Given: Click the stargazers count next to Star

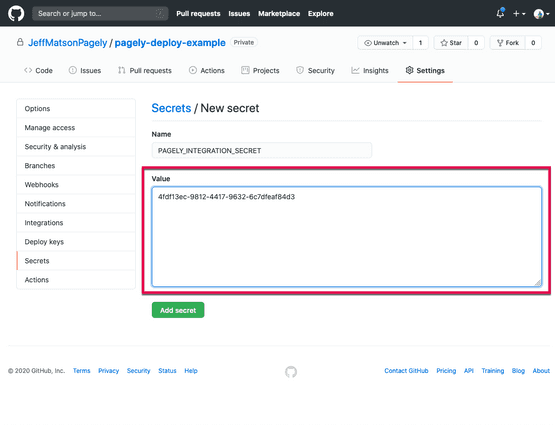Looking at the screenshot, I should (x=476, y=43).
